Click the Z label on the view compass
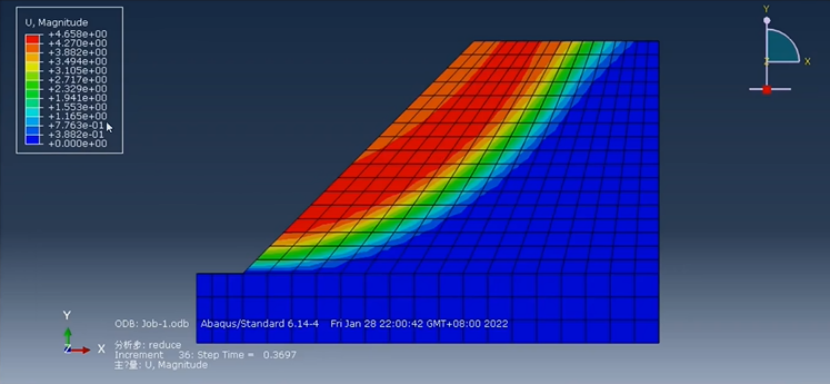831x384 pixels. pyautogui.click(x=765, y=62)
